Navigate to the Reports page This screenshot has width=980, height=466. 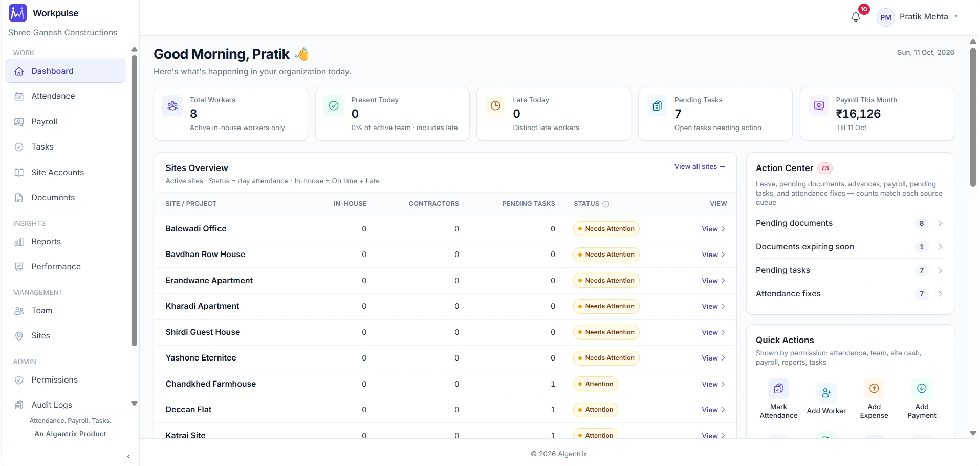click(x=66, y=242)
